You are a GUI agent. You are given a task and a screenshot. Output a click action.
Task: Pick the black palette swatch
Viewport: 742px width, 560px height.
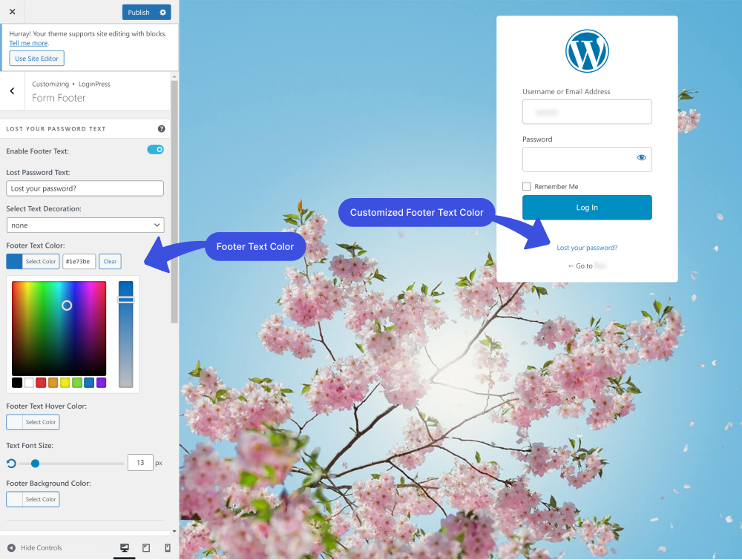click(17, 383)
